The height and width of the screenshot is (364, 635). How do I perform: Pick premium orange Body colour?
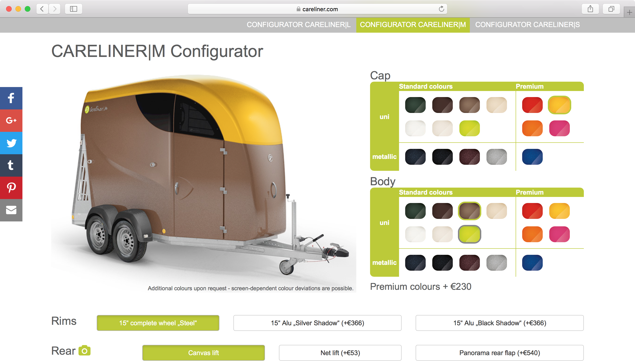pyautogui.click(x=532, y=234)
